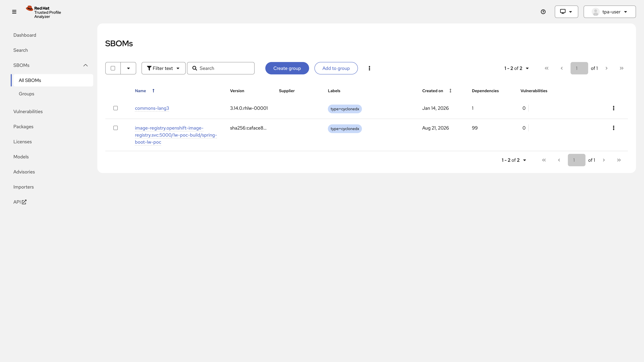Open the API external link in sidebar
The width and height of the screenshot is (644, 362).
pyautogui.click(x=20, y=202)
